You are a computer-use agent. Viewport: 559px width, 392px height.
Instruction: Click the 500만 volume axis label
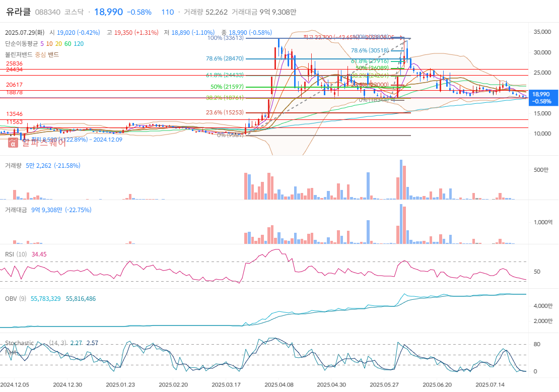point(541,170)
